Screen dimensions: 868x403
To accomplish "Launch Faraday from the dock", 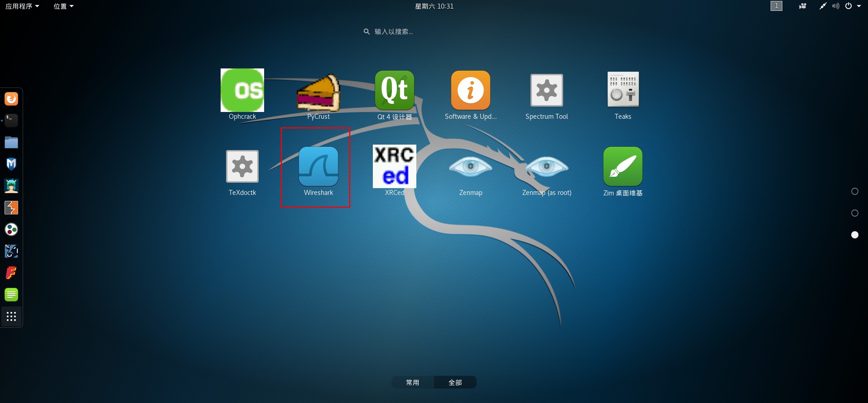I will pos(11,273).
